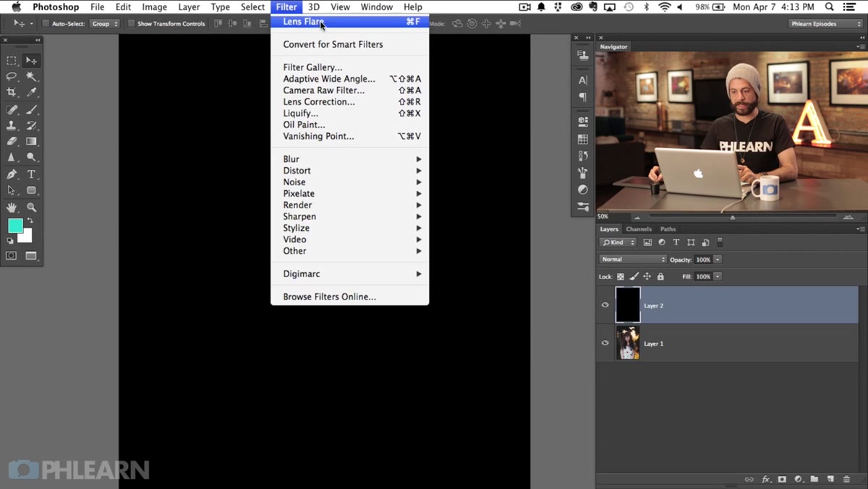
Task: Select the Rectangular Marquee tool
Action: coord(12,61)
